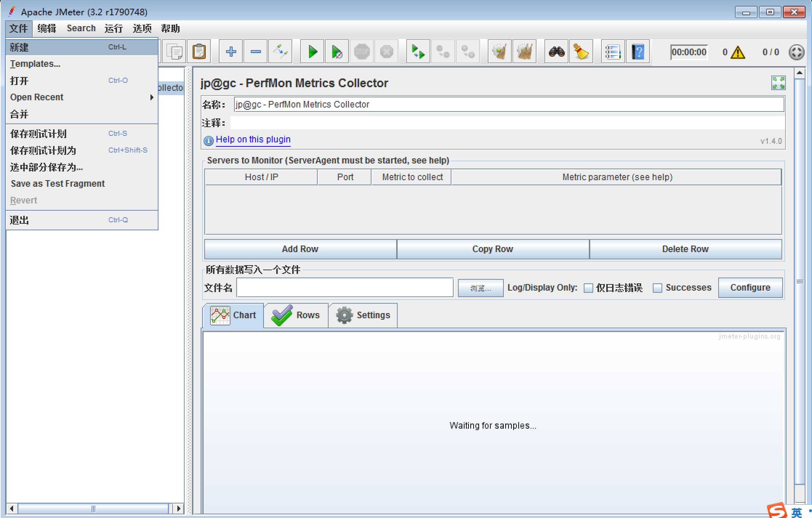The height and width of the screenshot is (518, 812).
Task: Open the 文件 menu
Action: [x=19, y=28]
